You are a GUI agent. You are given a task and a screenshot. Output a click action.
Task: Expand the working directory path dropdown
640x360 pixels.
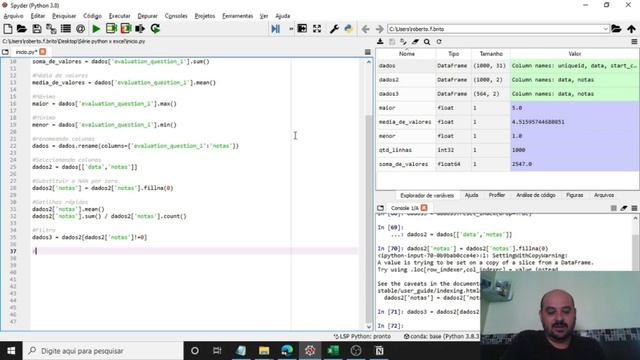point(605,29)
